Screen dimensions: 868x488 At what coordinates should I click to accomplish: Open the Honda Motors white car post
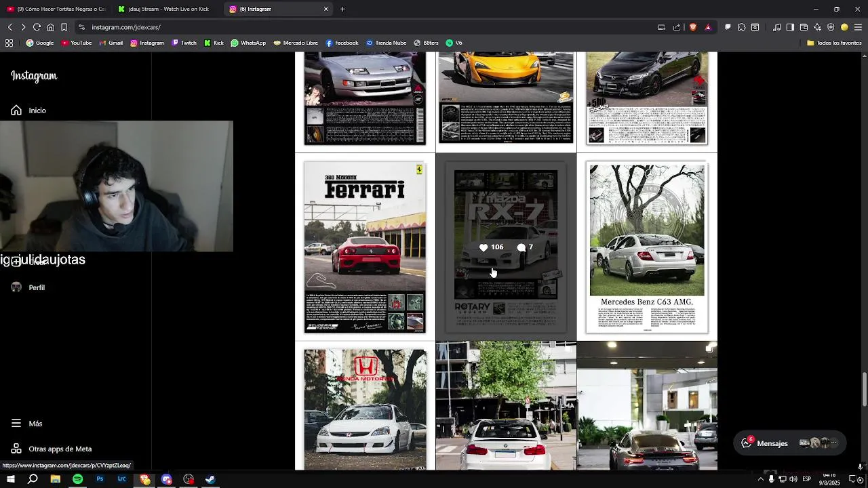point(365,406)
